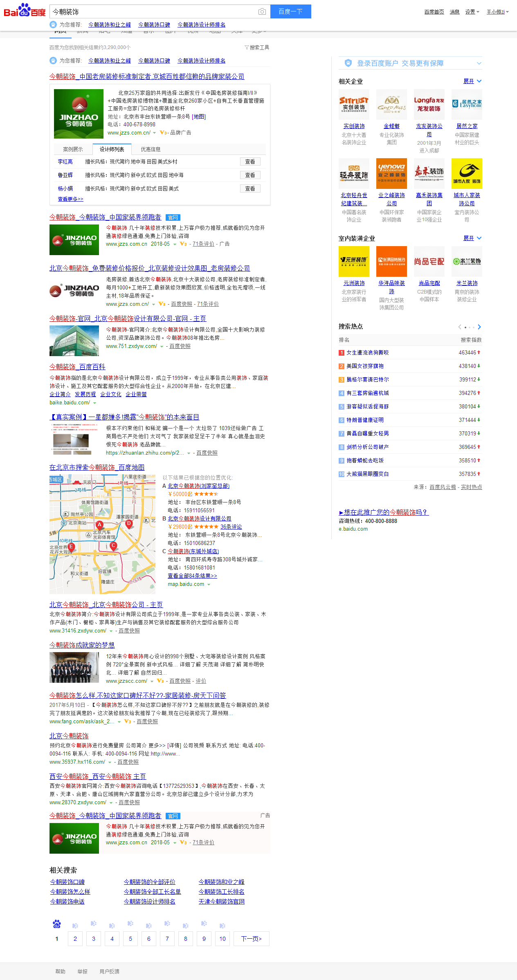Open the 元洲装饰 yellow logo
The width and height of the screenshot is (517, 980).
tap(354, 261)
